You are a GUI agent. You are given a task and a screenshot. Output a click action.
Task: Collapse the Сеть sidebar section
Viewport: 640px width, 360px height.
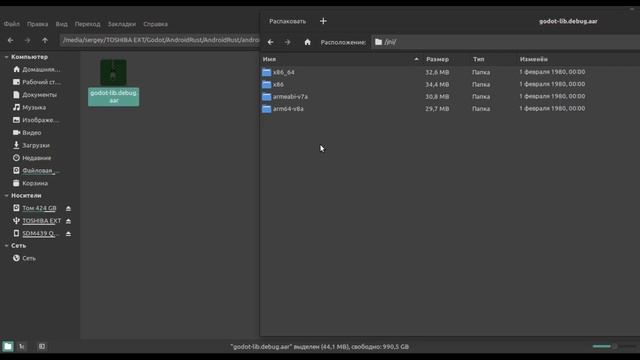6,246
